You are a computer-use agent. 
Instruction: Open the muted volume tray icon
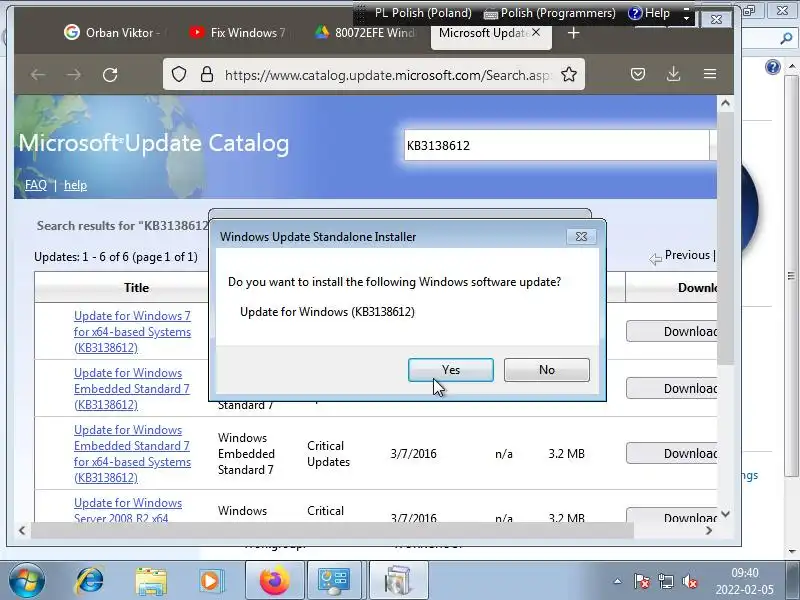pos(690,581)
